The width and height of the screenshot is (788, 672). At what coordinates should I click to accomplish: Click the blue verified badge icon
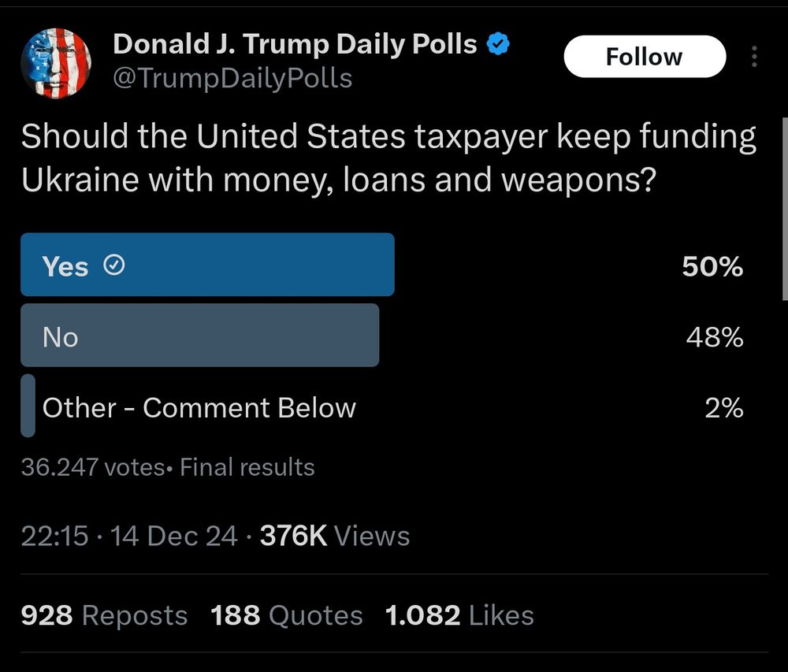(498, 44)
